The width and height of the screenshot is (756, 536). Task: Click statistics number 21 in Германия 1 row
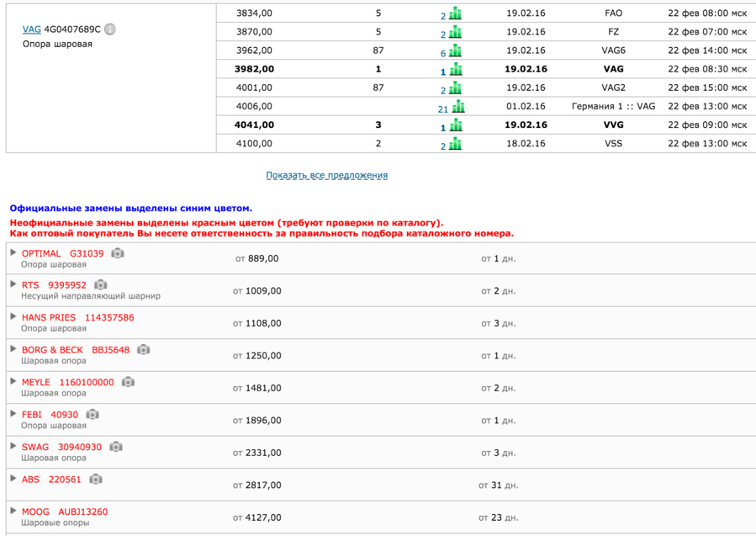point(443,109)
